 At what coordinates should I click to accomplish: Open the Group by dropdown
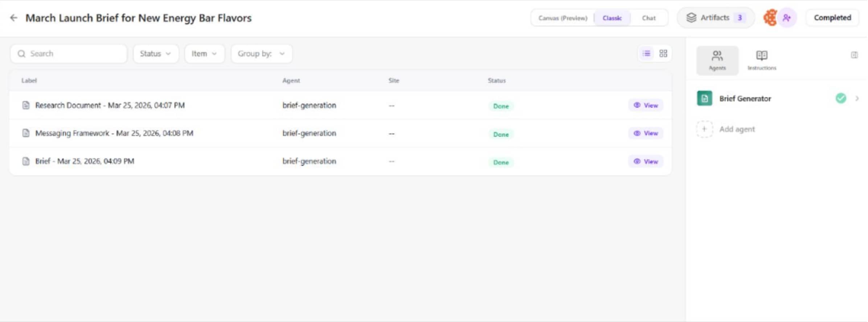coord(261,54)
